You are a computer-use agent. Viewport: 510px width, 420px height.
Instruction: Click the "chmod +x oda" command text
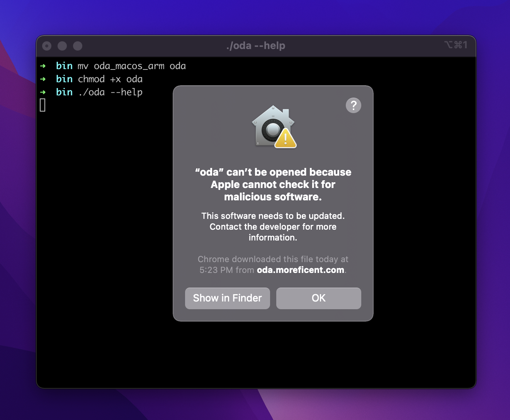[110, 79]
